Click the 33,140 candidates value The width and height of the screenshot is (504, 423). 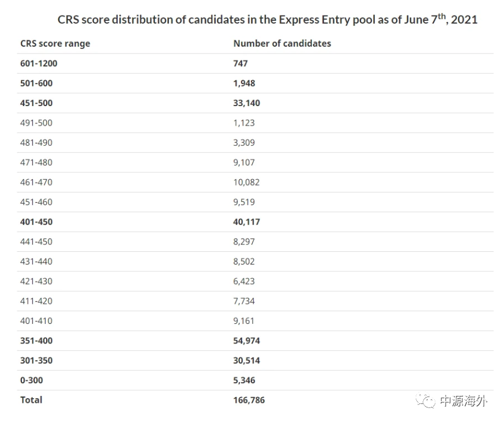pos(247,103)
